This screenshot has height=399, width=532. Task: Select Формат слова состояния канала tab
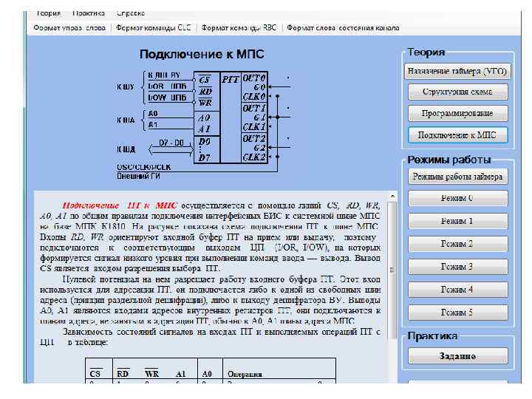[x=343, y=28]
